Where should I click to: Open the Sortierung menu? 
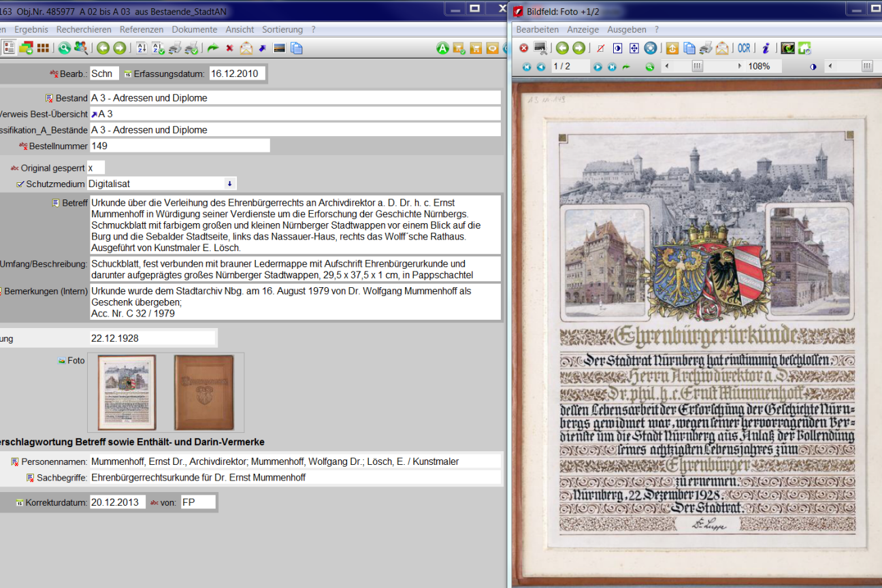[x=282, y=29]
